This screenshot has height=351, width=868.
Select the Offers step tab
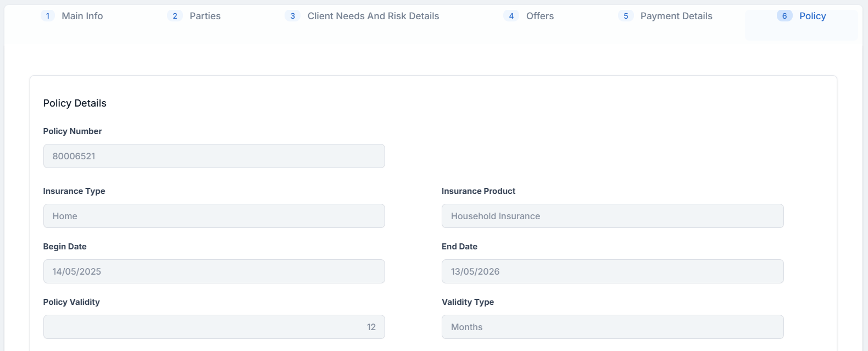click(x=539, y=16)
